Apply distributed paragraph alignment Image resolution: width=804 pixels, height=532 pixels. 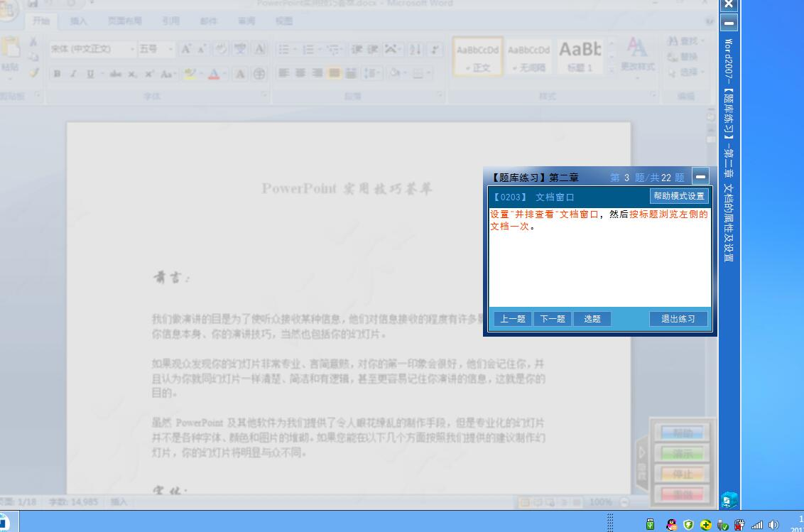coord(351,73)
